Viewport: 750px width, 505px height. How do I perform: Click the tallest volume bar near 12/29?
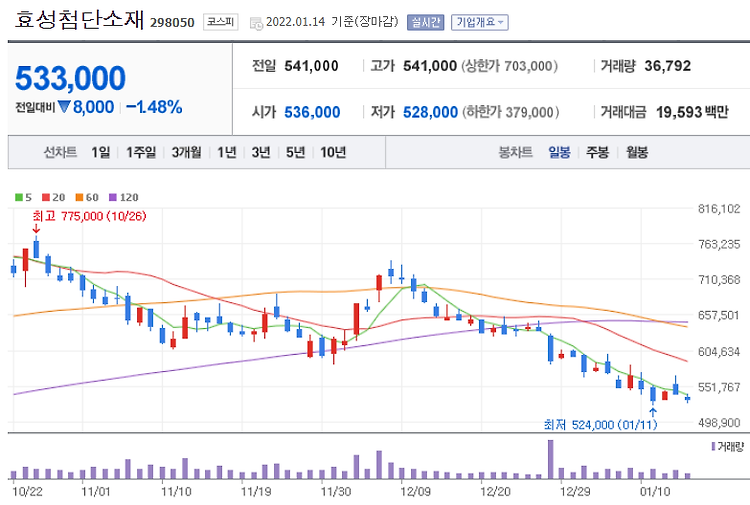click(x=551, y=459)
